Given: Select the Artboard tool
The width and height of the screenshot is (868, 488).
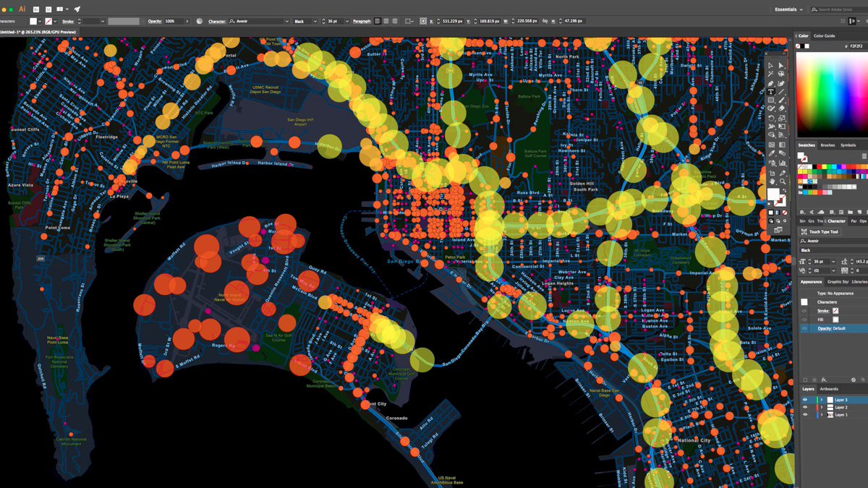Looking at the screenshot, I should (x=770, y=173).
